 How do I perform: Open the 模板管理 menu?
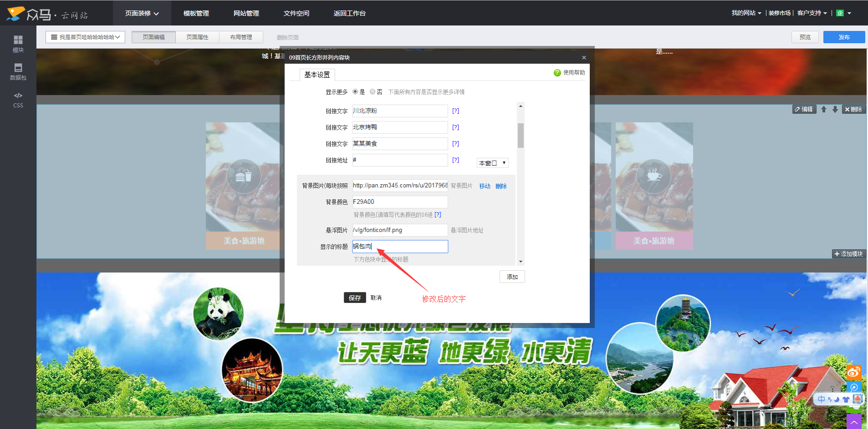click(196, 13)
